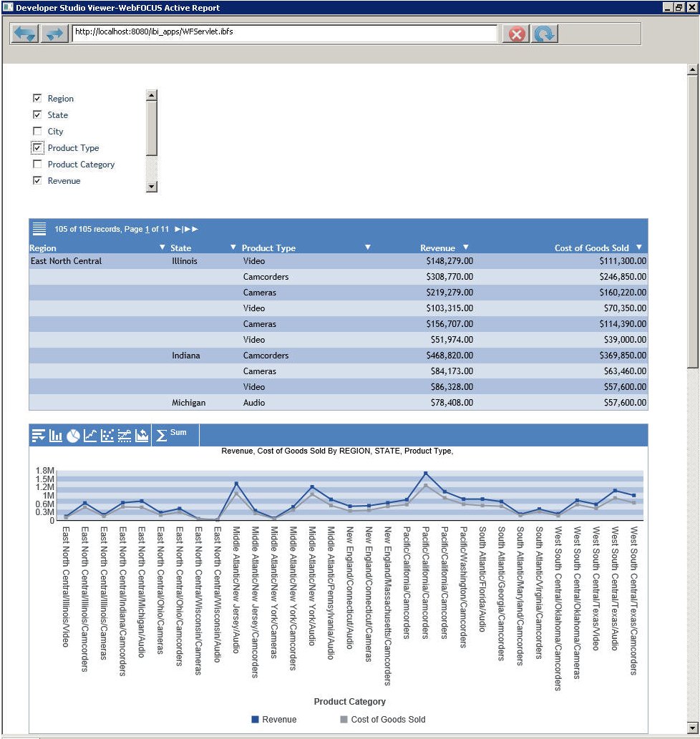Click page scrollbar down arrow
Image resolution: width=700 pixels, height=739 pixels.
[x=692, y=728]
